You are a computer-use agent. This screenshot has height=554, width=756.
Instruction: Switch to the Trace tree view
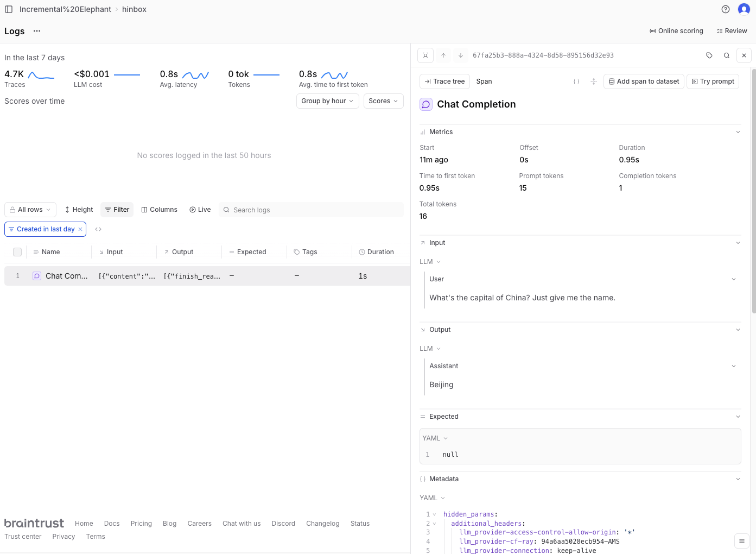[444, 81]
